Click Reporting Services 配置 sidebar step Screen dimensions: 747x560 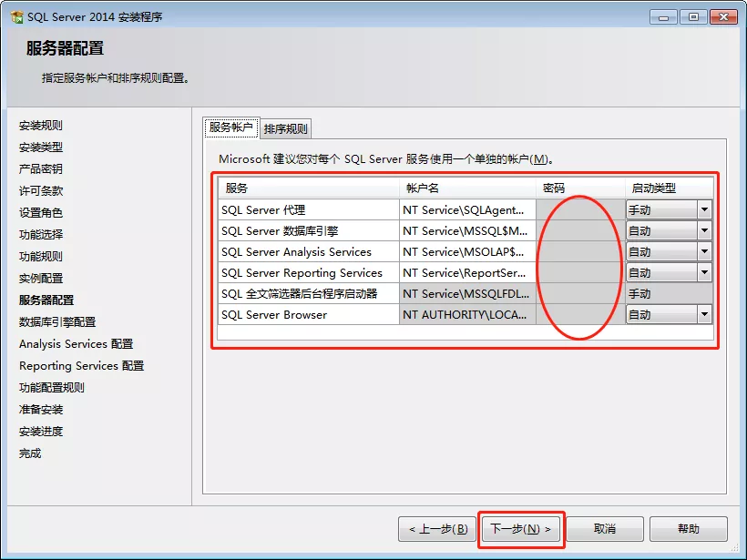pyautogui.click(x=81, y=366)
